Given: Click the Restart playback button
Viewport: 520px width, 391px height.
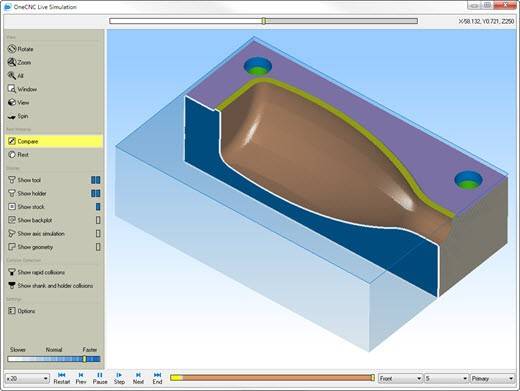Looking at the screenshot, I should (x=62, y=378).
